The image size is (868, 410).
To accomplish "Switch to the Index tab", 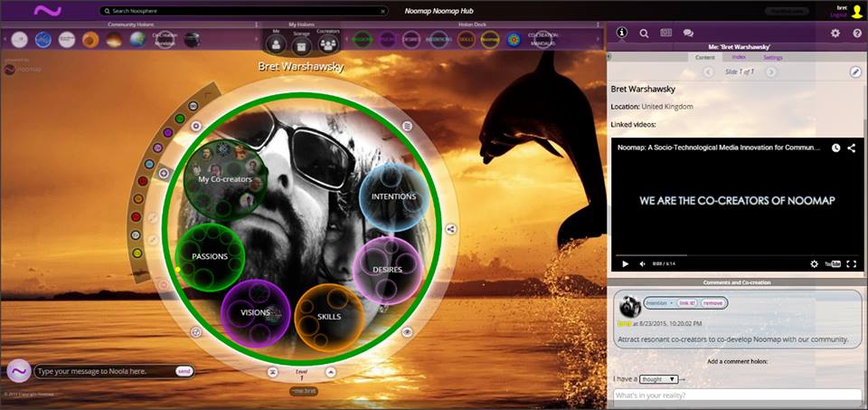I will (x=739, y=57).
